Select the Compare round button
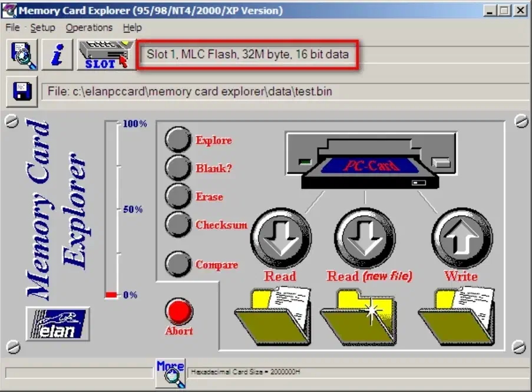532x392 pixels. coord(178,264)
